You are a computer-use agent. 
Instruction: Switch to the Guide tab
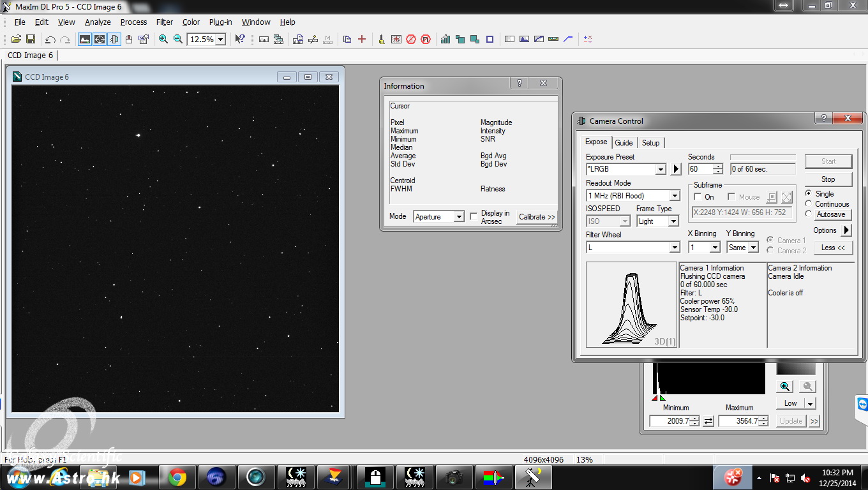click(624, 143)
